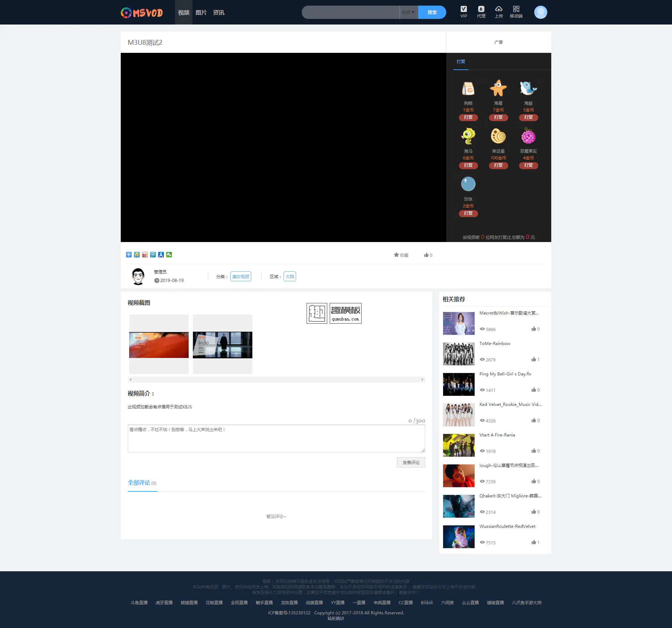This screenshot has width=672, height=628.
Task: Toggle 收藏 favorite star on video
Action: [x=401, y=255]
